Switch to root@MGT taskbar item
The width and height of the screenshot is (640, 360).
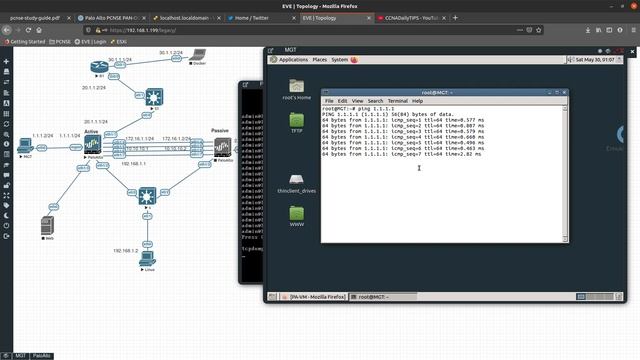(x=383, y=297)
